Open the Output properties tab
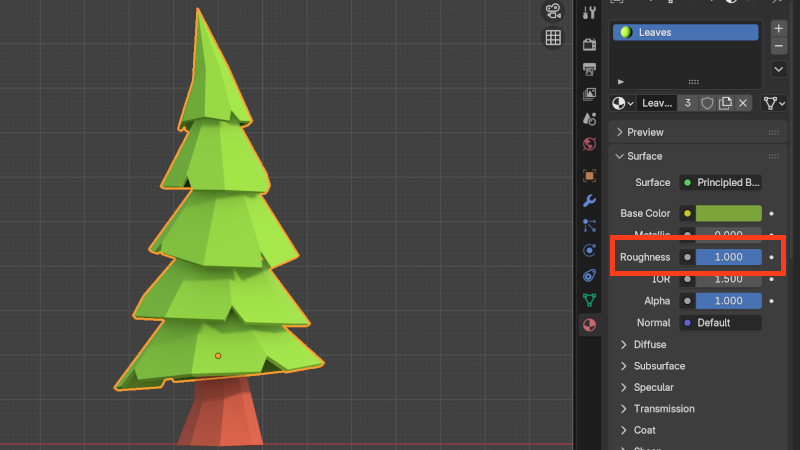The width and height of the screenshot is (800, 450). point(590,69)
